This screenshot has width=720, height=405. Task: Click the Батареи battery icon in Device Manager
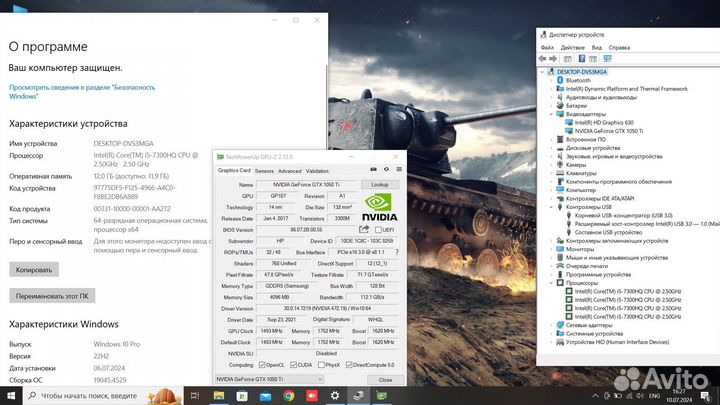[x=560, y=105]
